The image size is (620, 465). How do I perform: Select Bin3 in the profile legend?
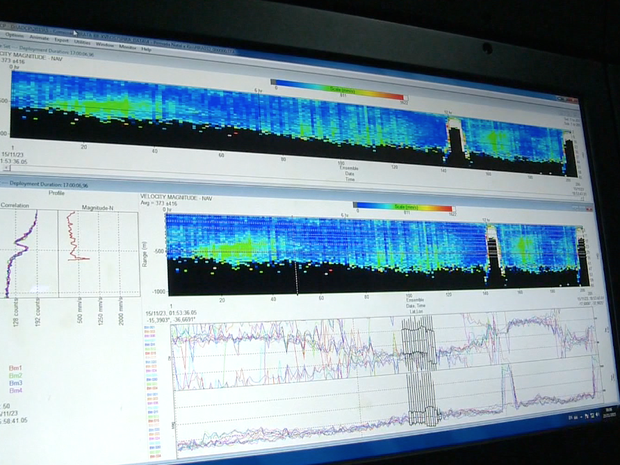click(16, 383)
